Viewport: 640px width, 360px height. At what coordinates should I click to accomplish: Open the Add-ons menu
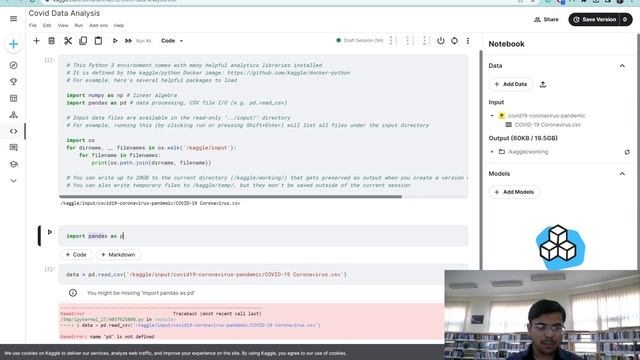pyautogui.click(x=98, y=25)
